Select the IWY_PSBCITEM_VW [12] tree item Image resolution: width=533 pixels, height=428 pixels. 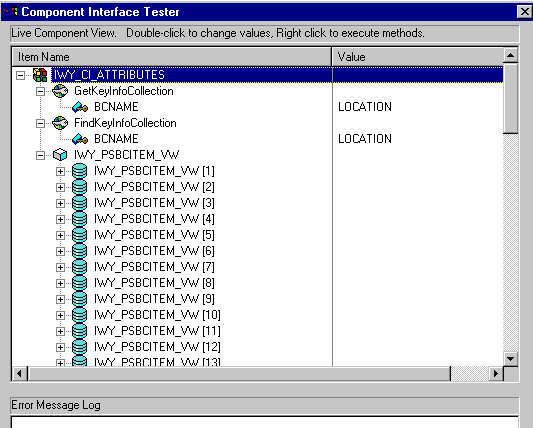tap(157, 347)
